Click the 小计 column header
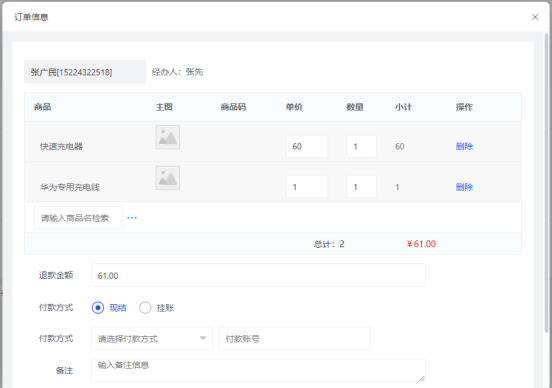 click(403, 107)
